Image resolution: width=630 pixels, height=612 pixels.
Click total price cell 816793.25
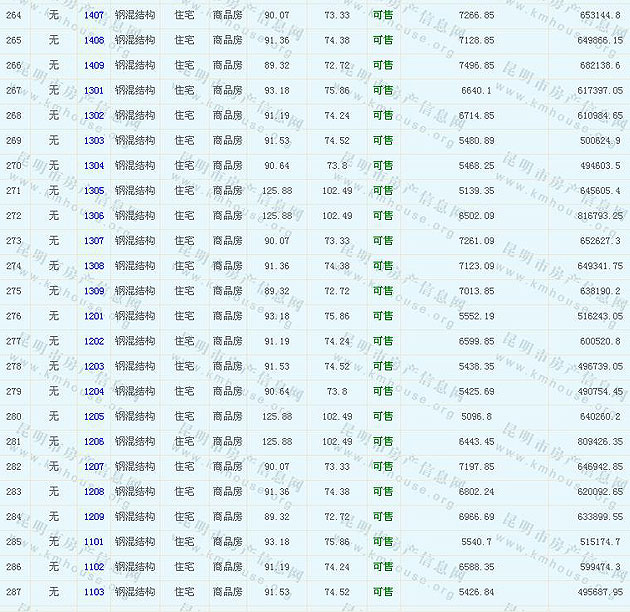(x=600, y=215)
